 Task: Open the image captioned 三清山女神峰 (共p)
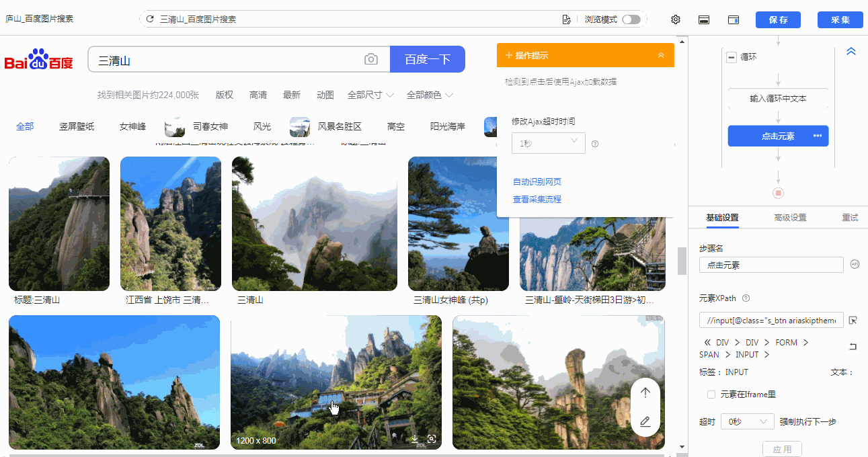click(459, 224)
